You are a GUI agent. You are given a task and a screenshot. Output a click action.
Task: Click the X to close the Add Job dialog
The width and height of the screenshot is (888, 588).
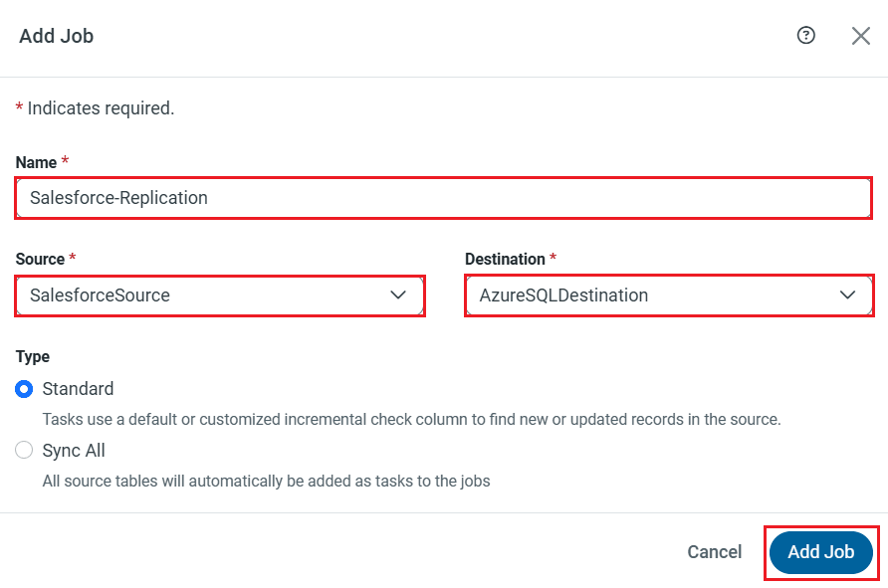point(861,35)
